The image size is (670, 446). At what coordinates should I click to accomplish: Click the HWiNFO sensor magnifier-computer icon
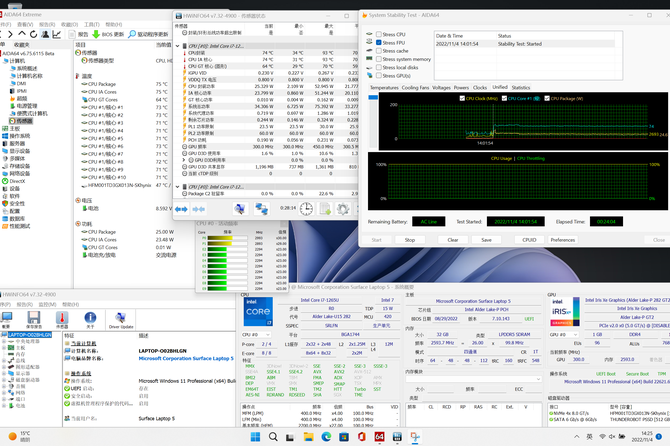239,209
